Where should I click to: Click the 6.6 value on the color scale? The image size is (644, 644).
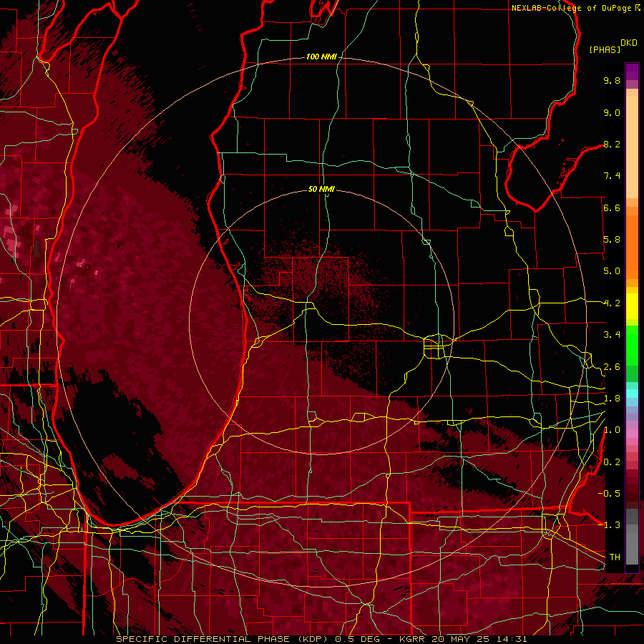[612, 208]
